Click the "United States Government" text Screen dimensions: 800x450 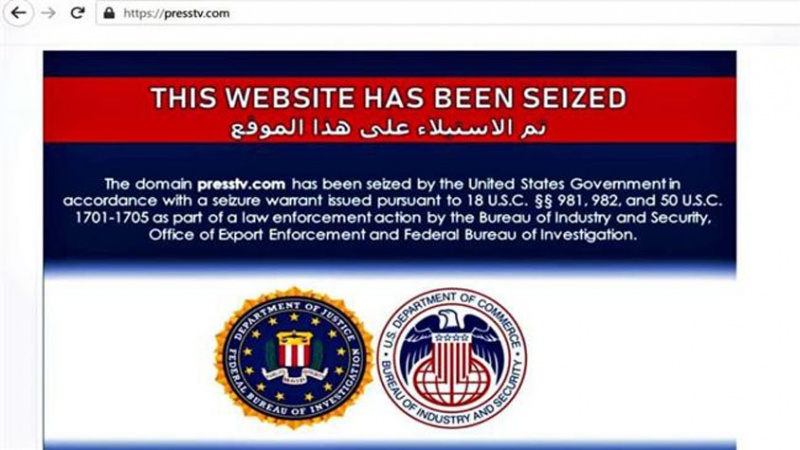[x=567, y=184]
